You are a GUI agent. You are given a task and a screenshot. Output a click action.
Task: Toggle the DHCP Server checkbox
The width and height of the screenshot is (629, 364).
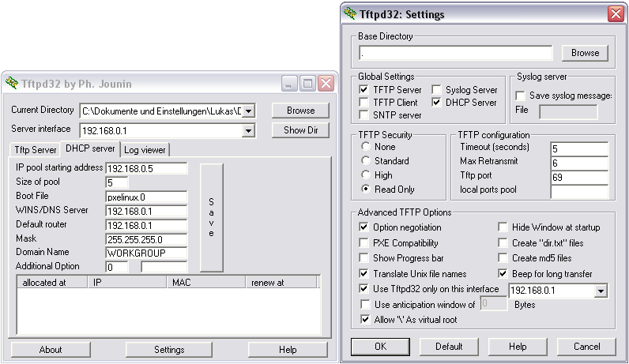[x=436, y=102]
